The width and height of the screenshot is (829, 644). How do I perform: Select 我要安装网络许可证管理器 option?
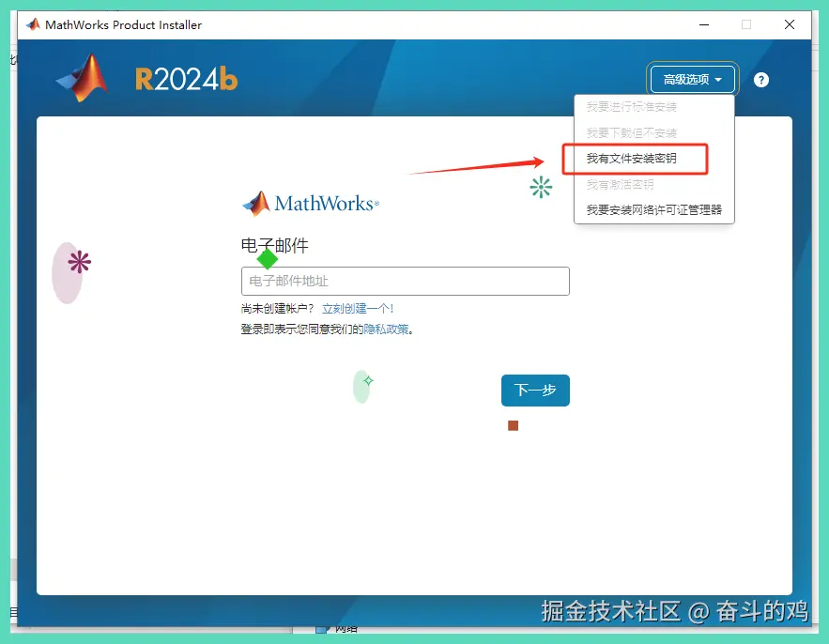[x=654, y=209]
